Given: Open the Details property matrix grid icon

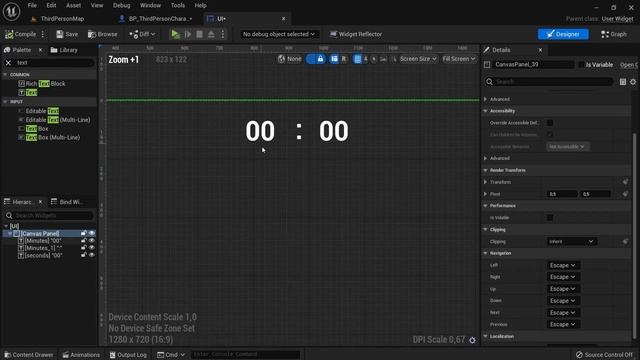Looking at the screenshot, I should point(623,82).
